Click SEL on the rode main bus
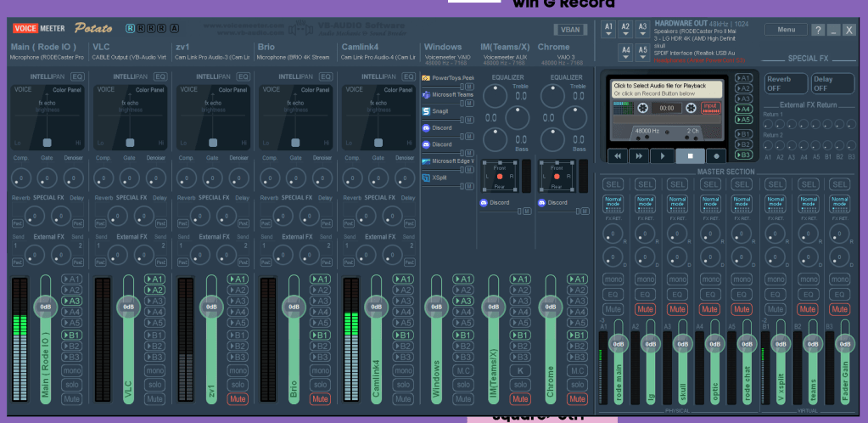 coord(613,184)
